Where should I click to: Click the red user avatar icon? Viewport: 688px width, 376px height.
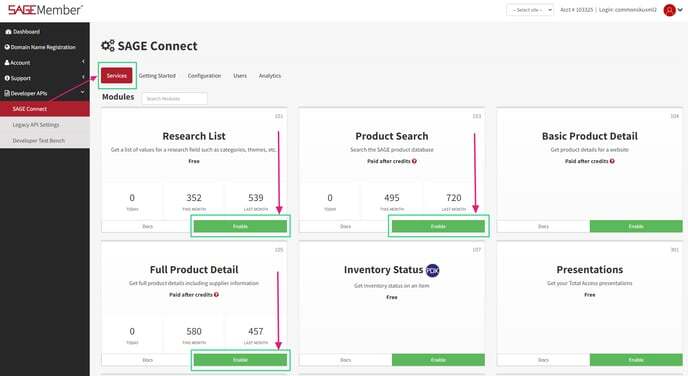click(x=670, y=10)
